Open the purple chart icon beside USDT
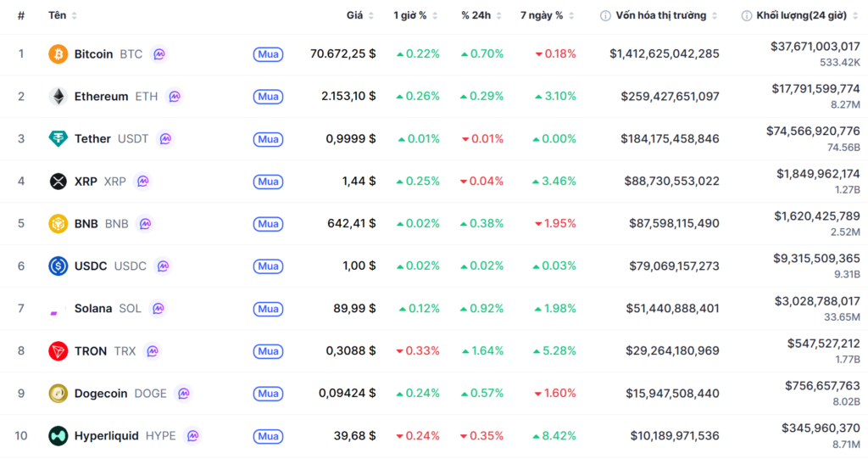 (165, 138)
